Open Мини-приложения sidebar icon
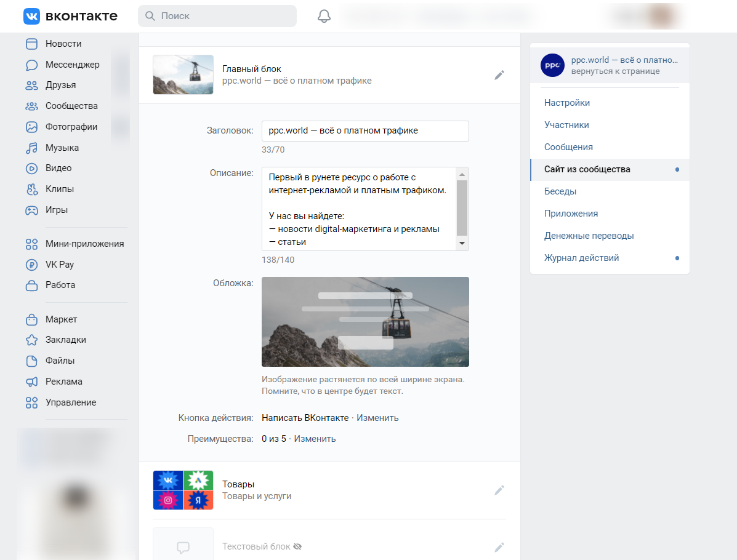Image resolution: width=737 pixels, height=560 pixels. point(31,244)
